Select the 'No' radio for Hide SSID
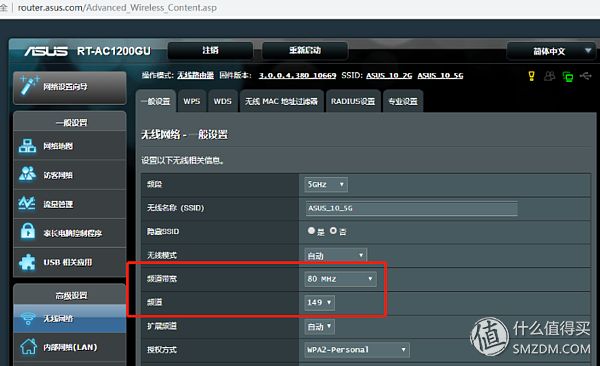600x366 pixels. [333, 230]
